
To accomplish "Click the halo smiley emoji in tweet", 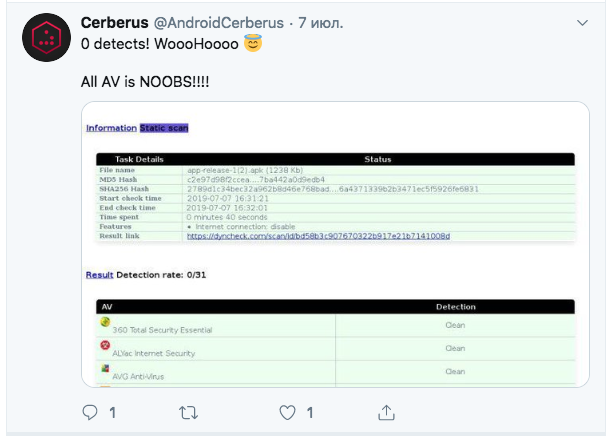I will [x=253, y=44].
